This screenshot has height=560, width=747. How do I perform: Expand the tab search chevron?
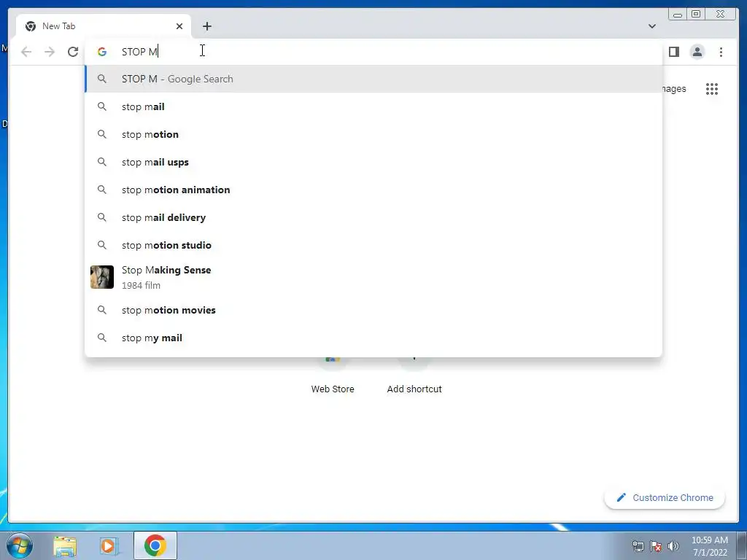[651, 26]
